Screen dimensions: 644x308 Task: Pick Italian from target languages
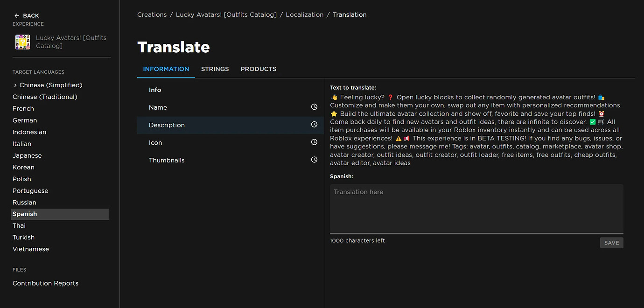coord(22,144)
